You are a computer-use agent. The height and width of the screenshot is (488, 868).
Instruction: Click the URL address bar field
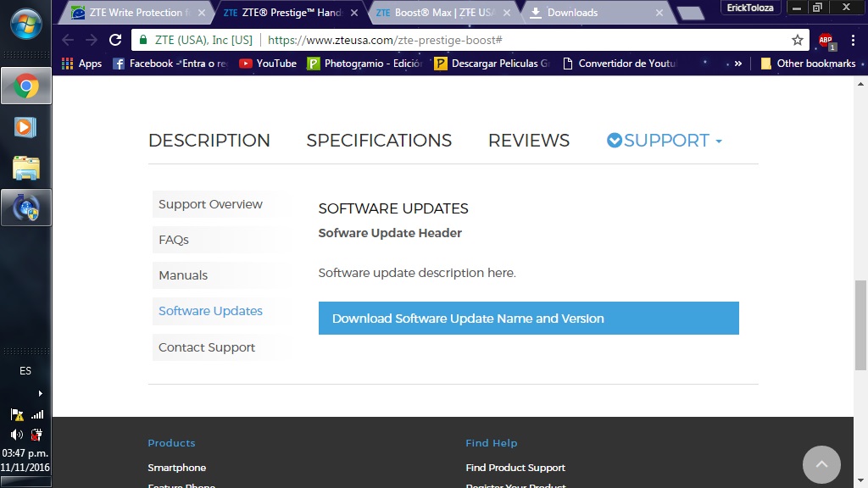click(x=509, y=40)
